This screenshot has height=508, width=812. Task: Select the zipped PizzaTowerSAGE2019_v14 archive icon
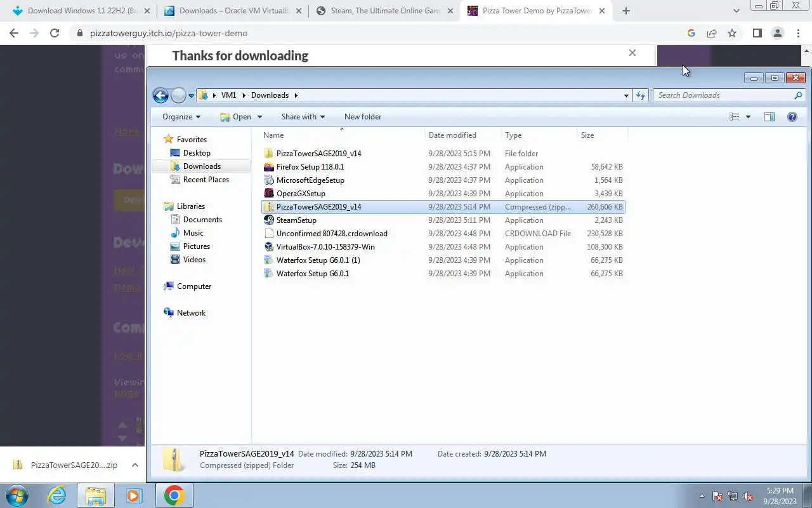tap(268, 207)
